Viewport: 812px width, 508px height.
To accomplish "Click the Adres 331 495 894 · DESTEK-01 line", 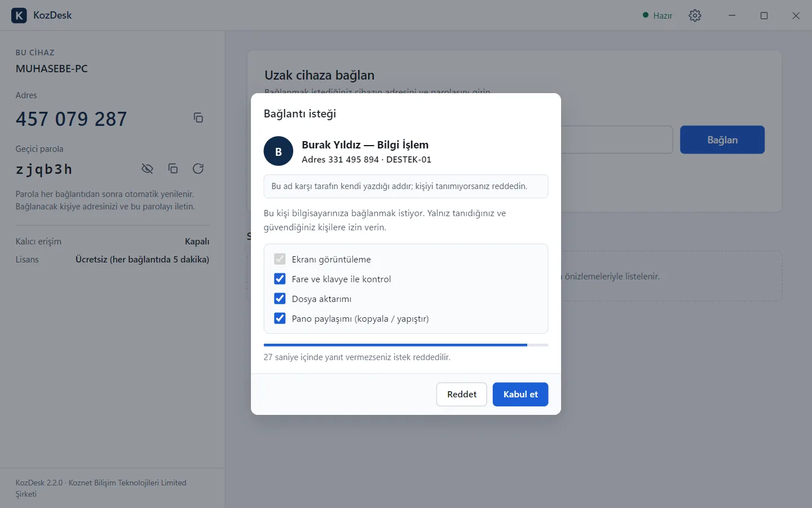I will 367,160.
